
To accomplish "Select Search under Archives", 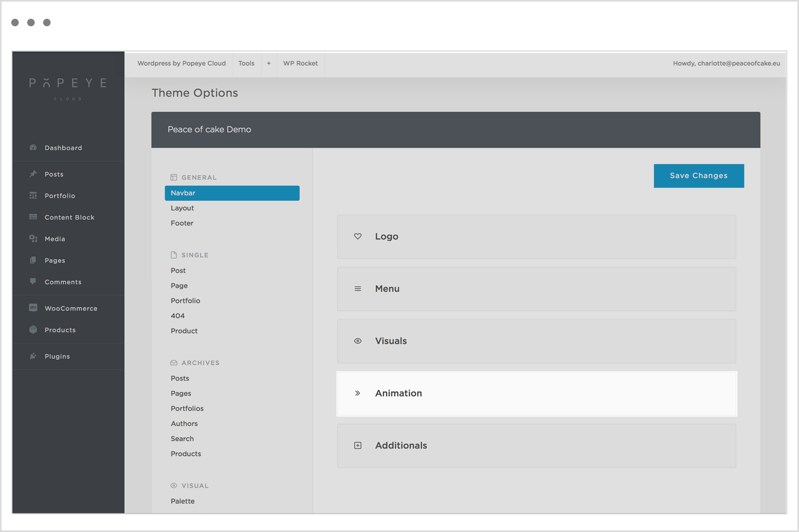I will click(x=182, y=438).
